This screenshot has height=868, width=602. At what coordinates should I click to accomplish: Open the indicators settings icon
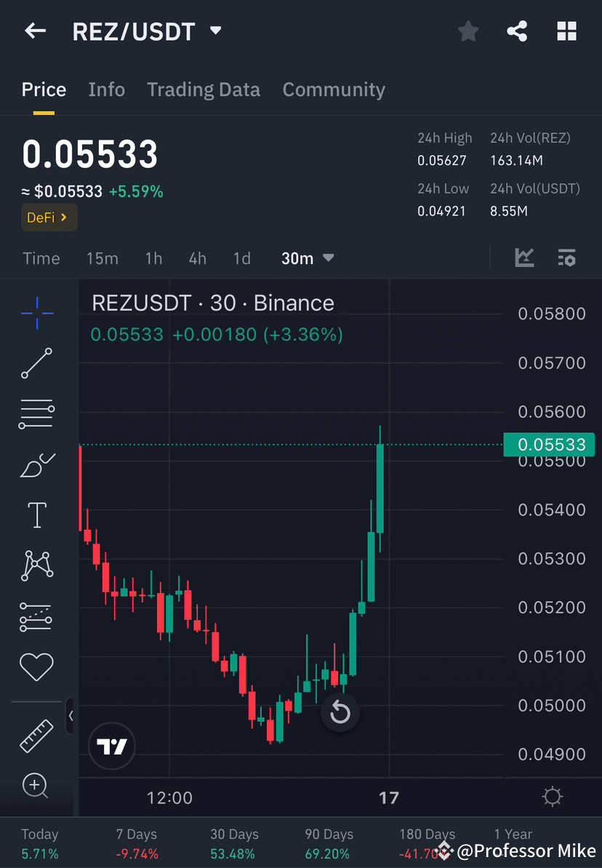[x=566, y=258]
